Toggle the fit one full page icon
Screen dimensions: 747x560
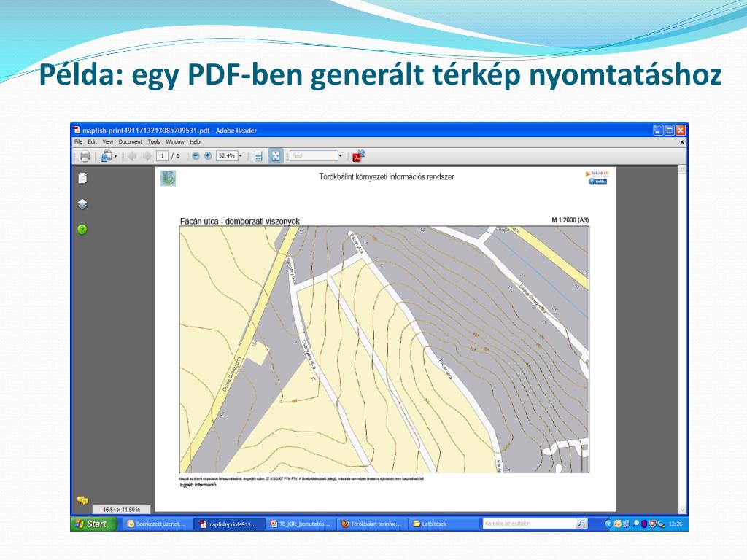point(275,156)
